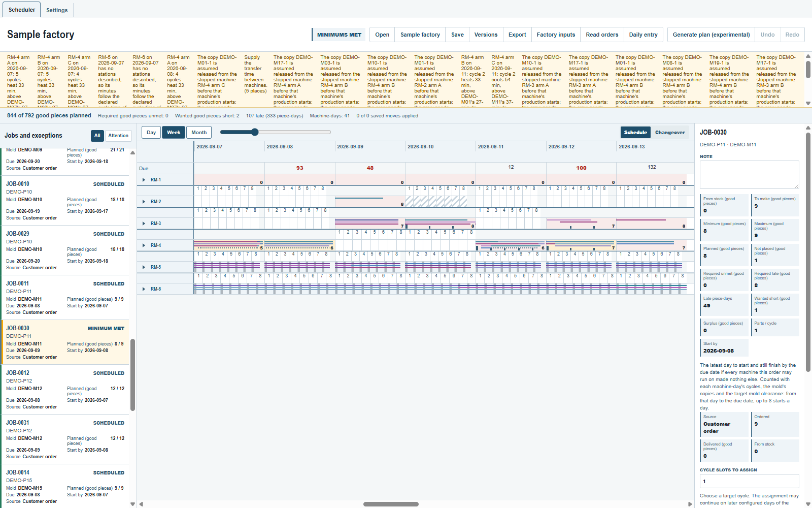Select job JOB-0010 in the list
The image size is (812, 508).
point(65,201)
